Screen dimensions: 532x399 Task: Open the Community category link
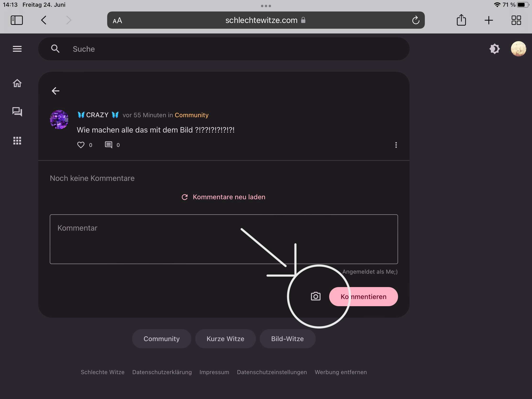coord(191,115)
